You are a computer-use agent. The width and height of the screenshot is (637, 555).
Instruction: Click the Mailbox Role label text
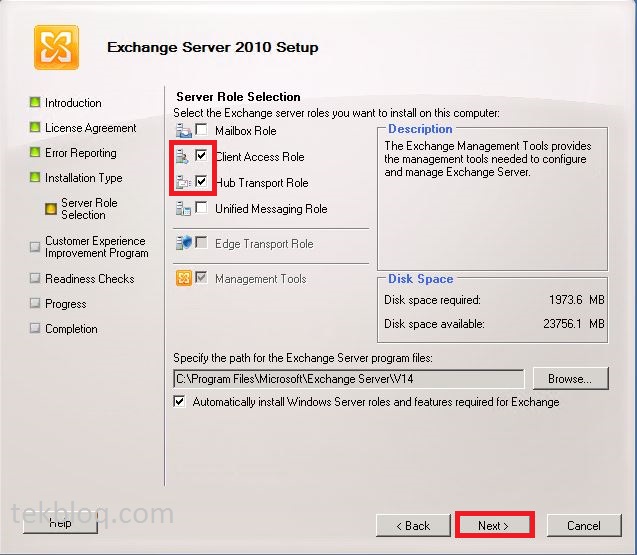(x=246, y=131)
